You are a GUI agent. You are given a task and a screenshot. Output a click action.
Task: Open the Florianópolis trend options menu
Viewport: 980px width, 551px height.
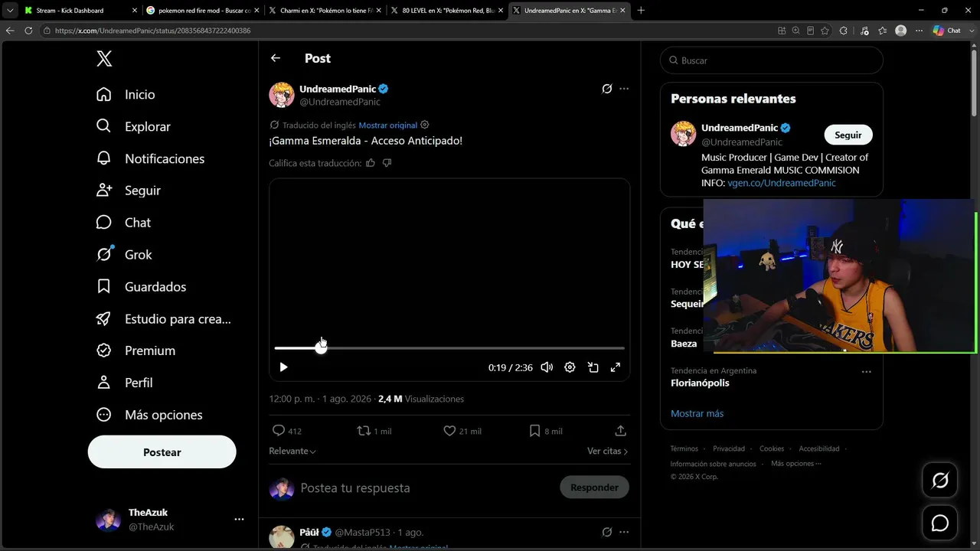866,372
